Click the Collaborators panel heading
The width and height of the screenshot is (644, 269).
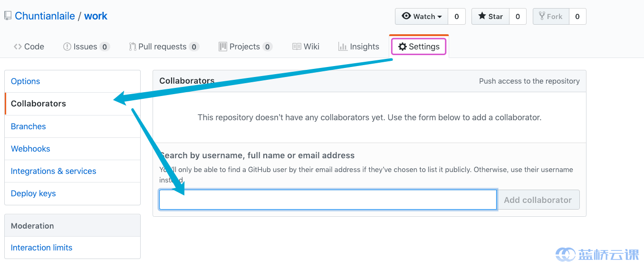[187, 81]
